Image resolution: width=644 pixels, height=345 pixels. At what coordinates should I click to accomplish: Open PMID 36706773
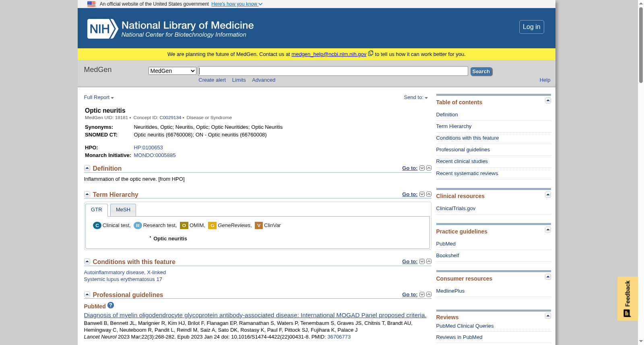[x=339, y=337]
